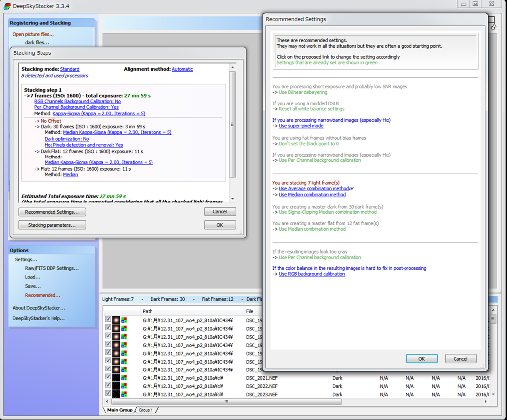Click Don't set the black point to 0

coord(309,143)
